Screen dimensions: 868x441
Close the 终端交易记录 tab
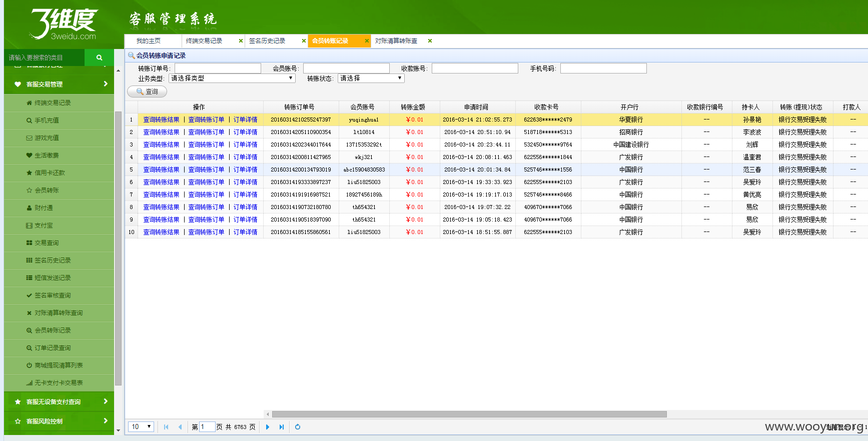click(241, 41)
